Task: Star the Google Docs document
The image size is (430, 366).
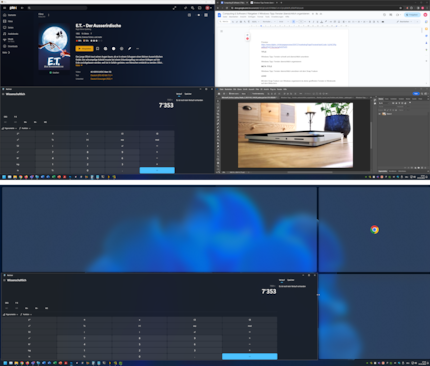Action: 313,14
